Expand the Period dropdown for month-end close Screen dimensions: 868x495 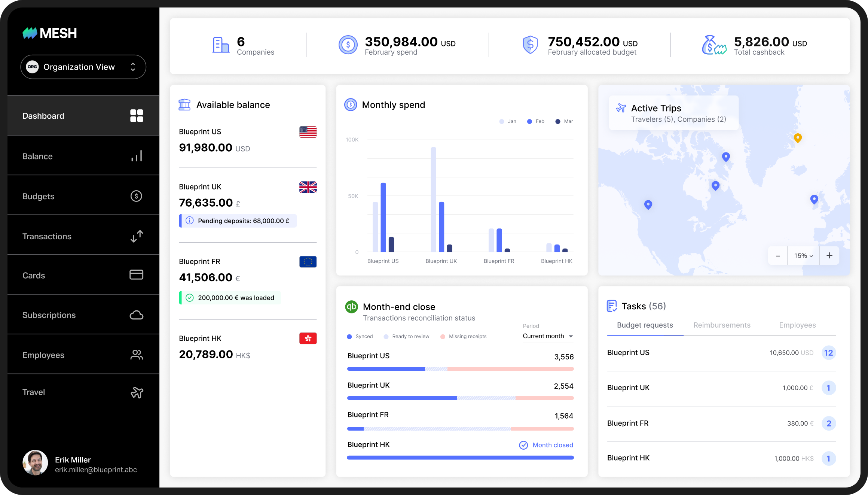546,336
